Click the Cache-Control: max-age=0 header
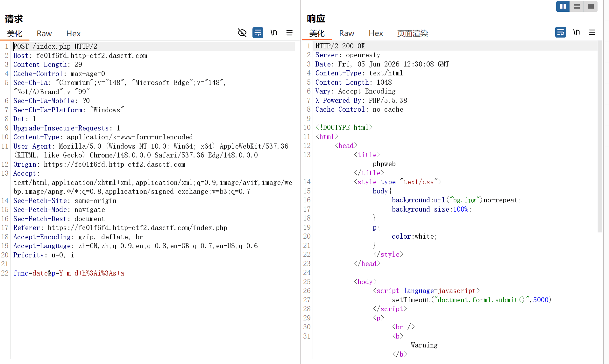The image size is (609, 364). tap(59, 74)
